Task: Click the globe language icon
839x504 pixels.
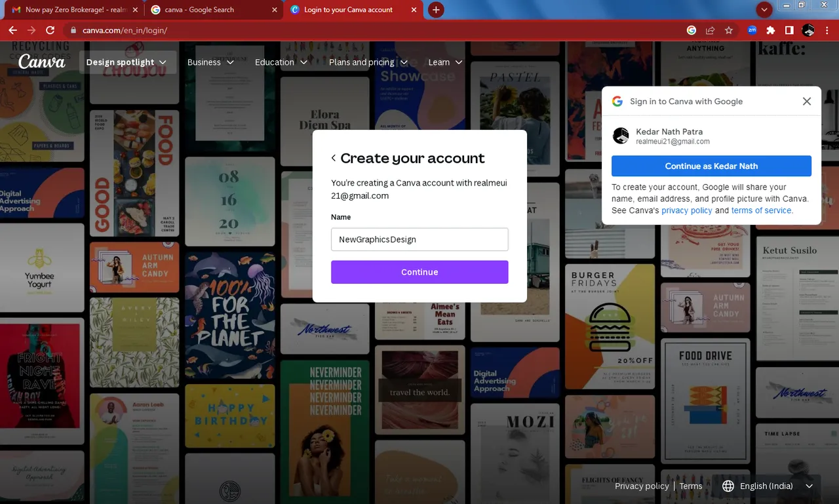Action: pyautogui.click(x=728, y=486)
